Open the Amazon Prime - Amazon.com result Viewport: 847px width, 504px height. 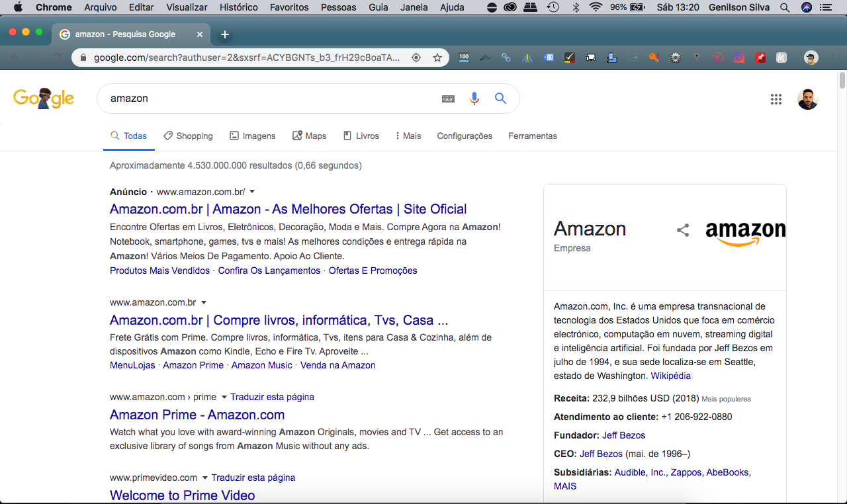point(197,415)
